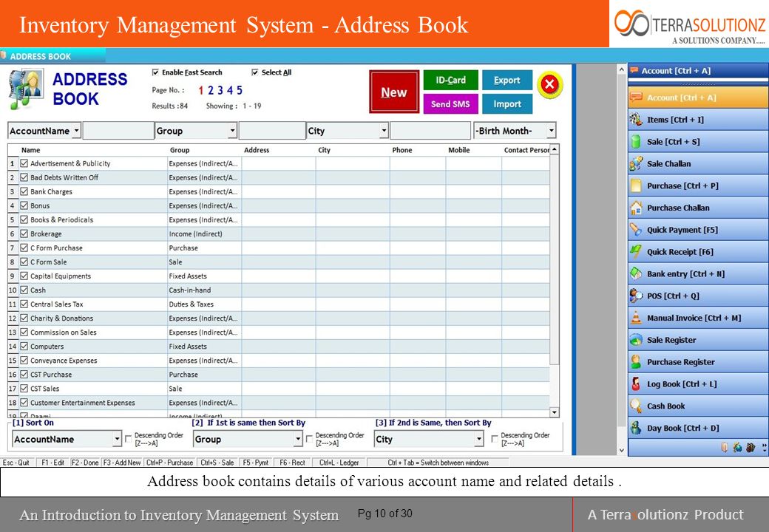Viewport: 769px width, 532px height.
Task: Uncheck the Computers row checkbox
Action: pos(24,347)
